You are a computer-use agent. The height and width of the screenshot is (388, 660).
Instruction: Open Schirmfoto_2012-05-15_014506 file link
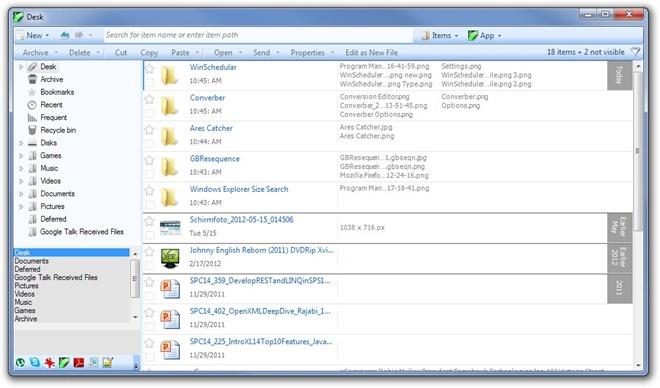click(x=242, y=219)
